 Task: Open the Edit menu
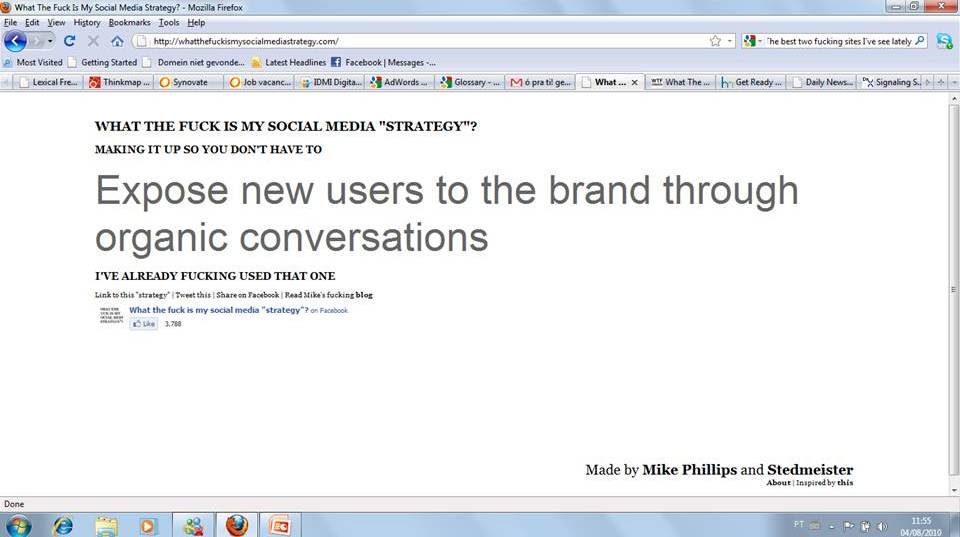[x=32, y=22]
